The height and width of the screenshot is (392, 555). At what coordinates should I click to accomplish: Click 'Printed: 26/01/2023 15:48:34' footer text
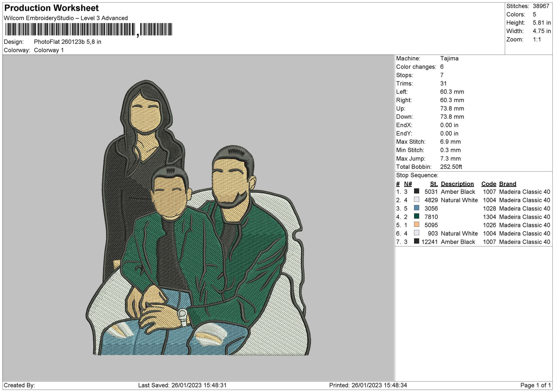pyautogui.click(x=368, y=385)
